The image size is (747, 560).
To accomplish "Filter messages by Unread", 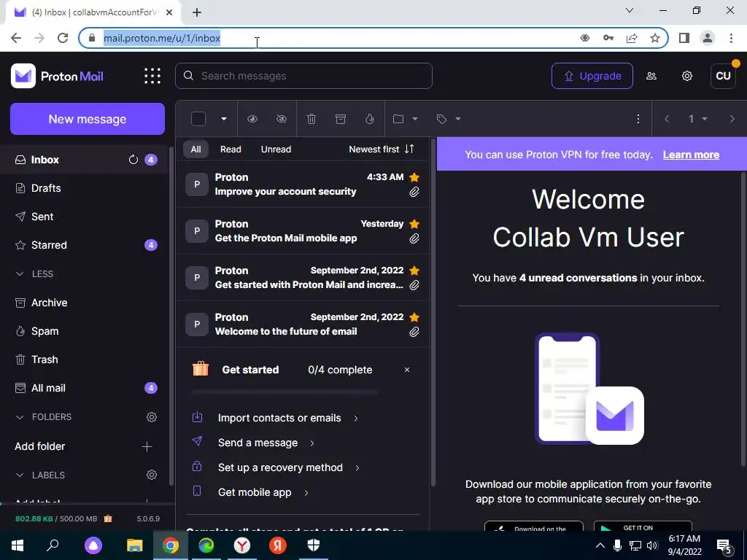I will [x=276, y=149].
